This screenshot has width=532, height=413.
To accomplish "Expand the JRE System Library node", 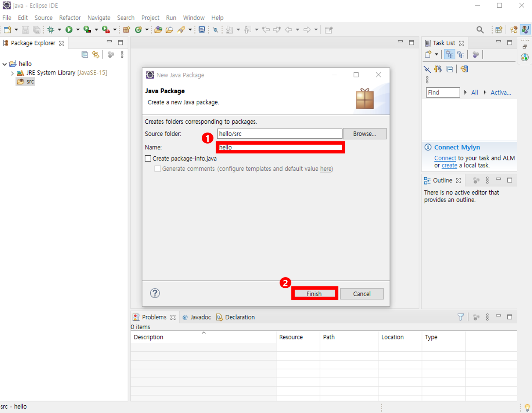I will click(12, 73).
